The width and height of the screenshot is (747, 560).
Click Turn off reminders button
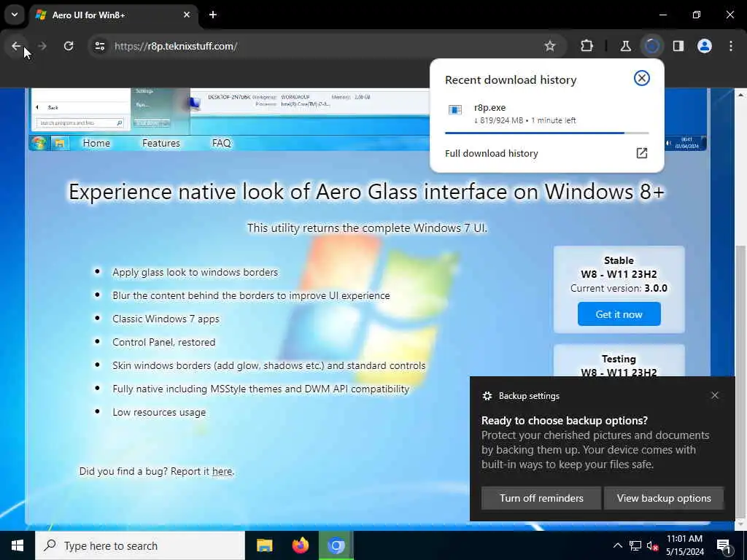point(541,498)
